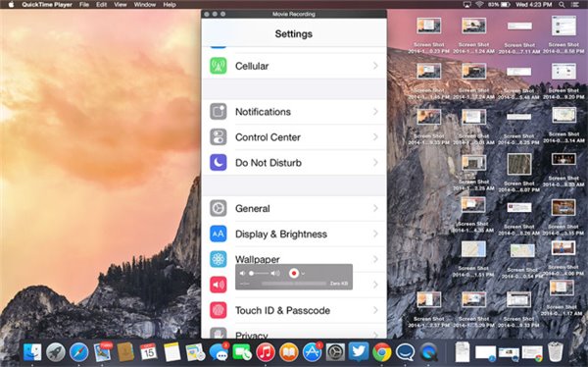Adjust the recording volume slider

click(260, 273)
